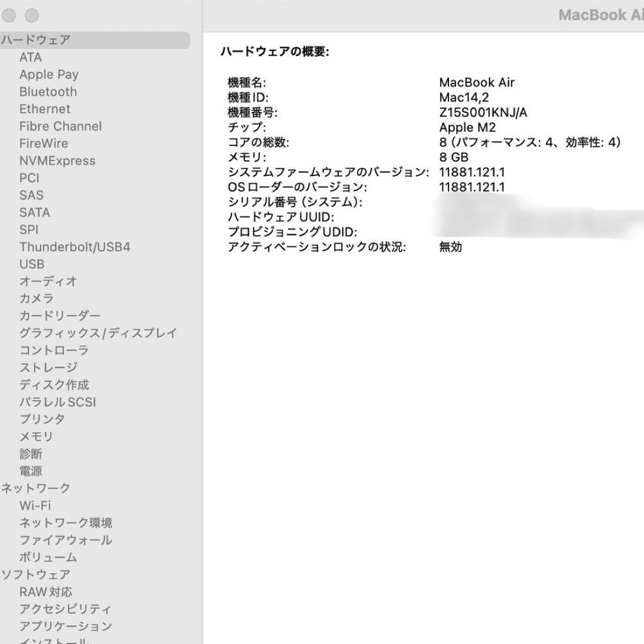View プリンタ hardware information

42,419
